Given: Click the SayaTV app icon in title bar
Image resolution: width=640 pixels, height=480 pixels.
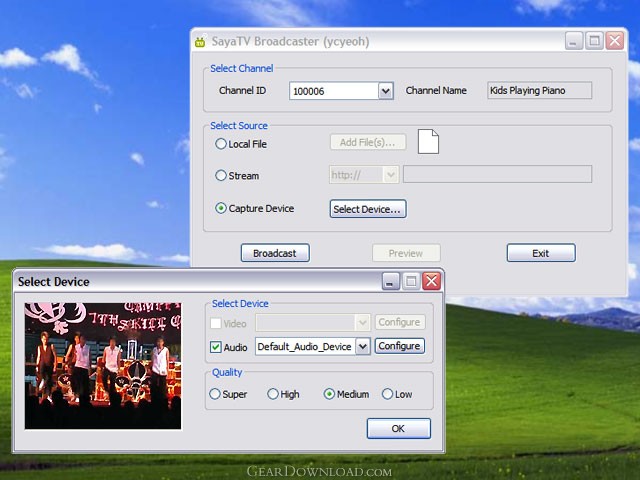Looking at the screenshot, I should 200,42.
